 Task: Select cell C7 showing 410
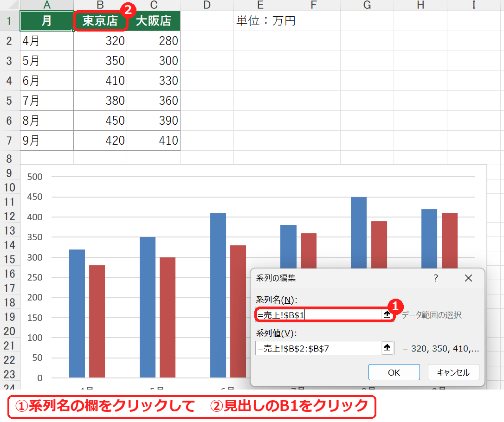point(154,141)
